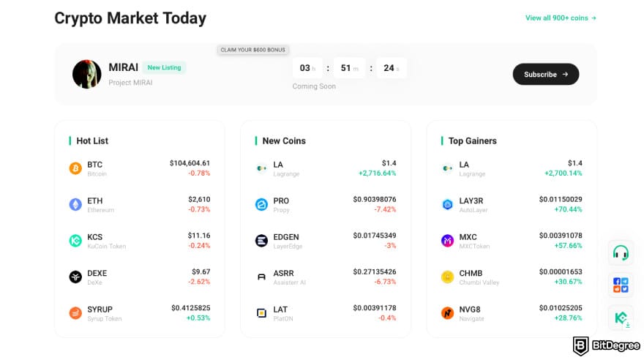This screenshot has height=360, width=644.
Task: Select LA Lagrange in Top Gainers
Action: [x=512, y=168]
